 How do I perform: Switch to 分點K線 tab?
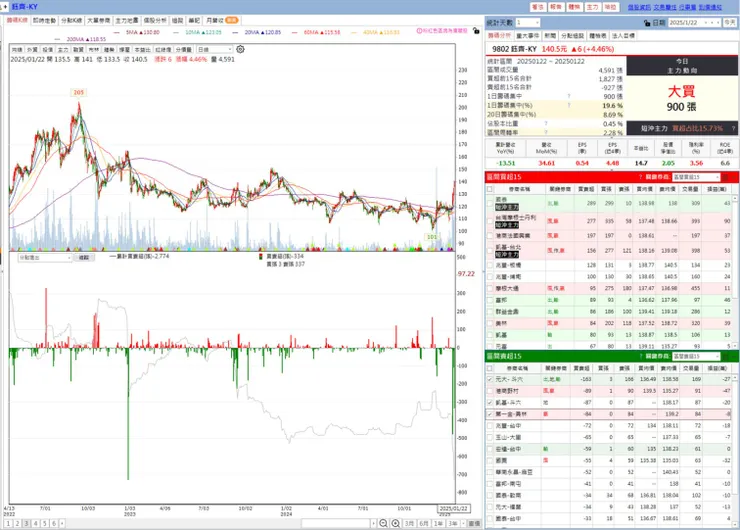pos(71,20)
